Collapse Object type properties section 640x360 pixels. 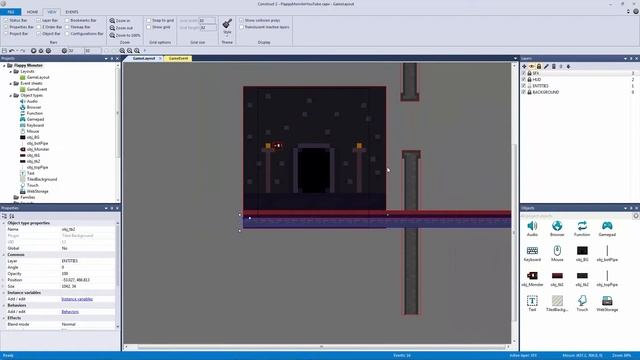pyautogui.click(x=4, y=223)
